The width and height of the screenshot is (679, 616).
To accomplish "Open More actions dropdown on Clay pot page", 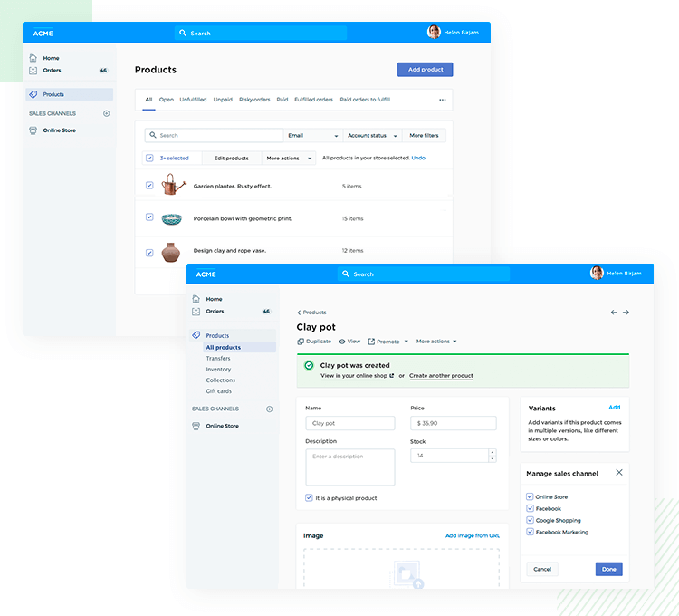I will point(436,342).
